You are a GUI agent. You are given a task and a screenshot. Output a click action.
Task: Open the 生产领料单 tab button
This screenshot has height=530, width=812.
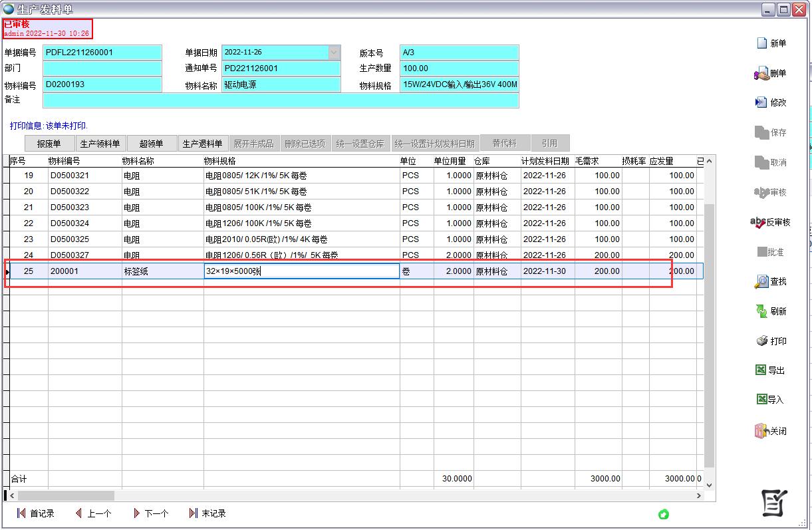[x=100, y=144]
